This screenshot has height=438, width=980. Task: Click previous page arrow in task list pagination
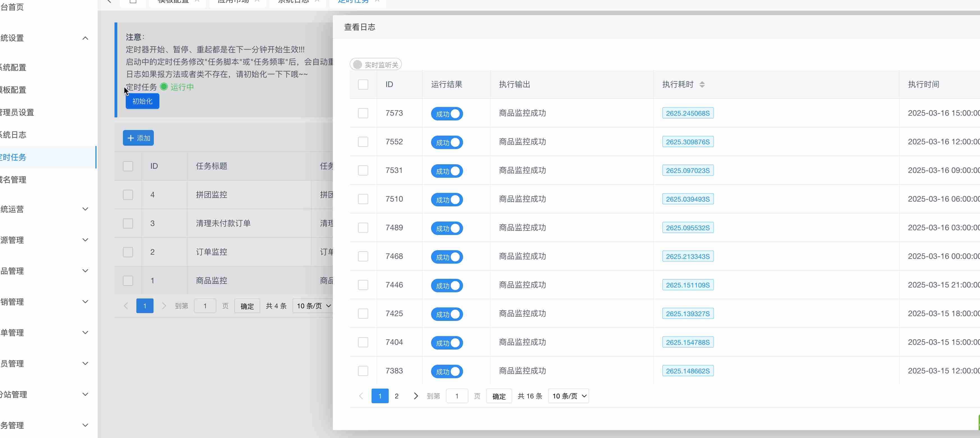click(x=126, y=305)
